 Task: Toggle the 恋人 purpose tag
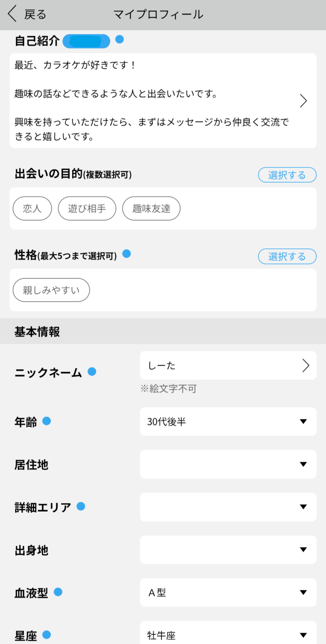pyautogui.click(x=32, y=208)
